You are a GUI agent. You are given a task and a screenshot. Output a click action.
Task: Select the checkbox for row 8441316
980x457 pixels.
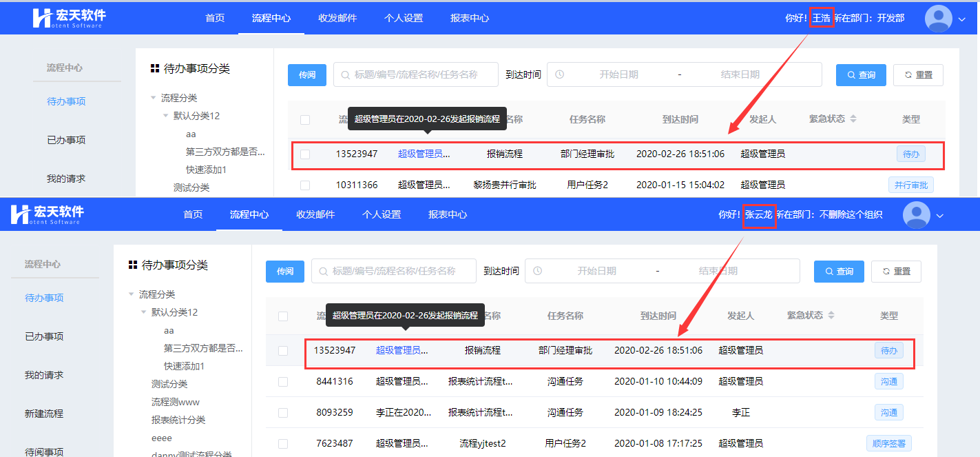(x=283, y=382)
